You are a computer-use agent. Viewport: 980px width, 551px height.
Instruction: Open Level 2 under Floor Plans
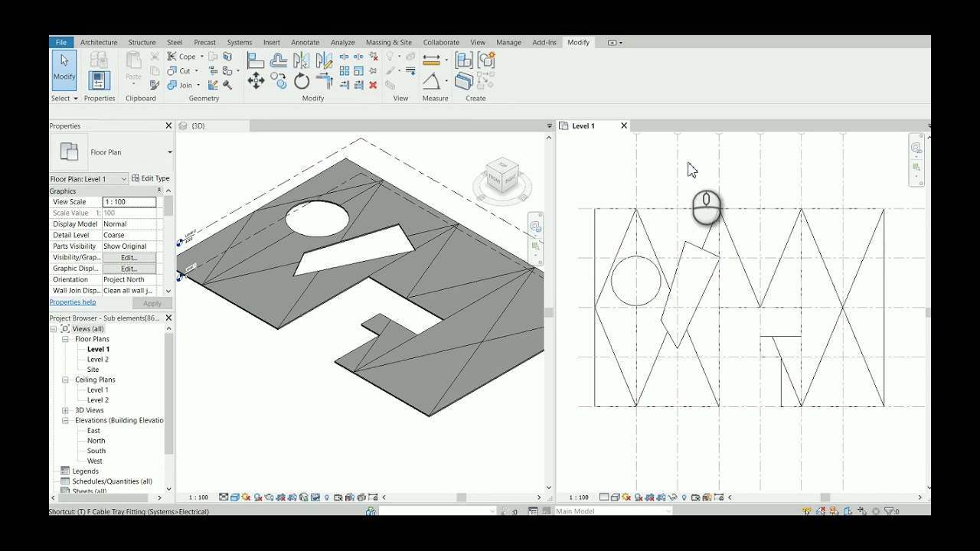(x=97, y=360)
